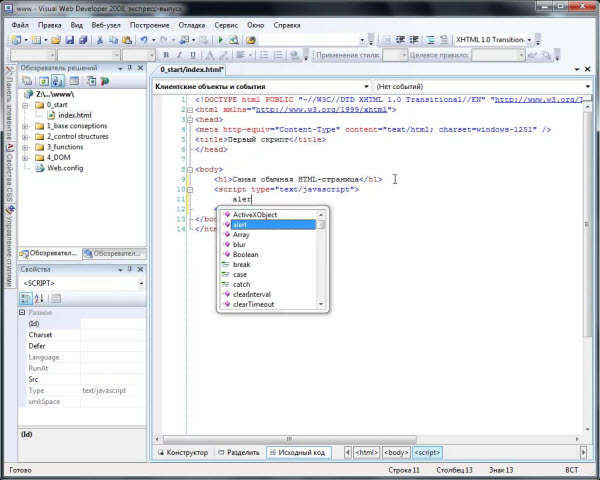Click the Bold formatting button
Image resolution: width=600 pixels, height=480 pixels.
tap(165, 55)
